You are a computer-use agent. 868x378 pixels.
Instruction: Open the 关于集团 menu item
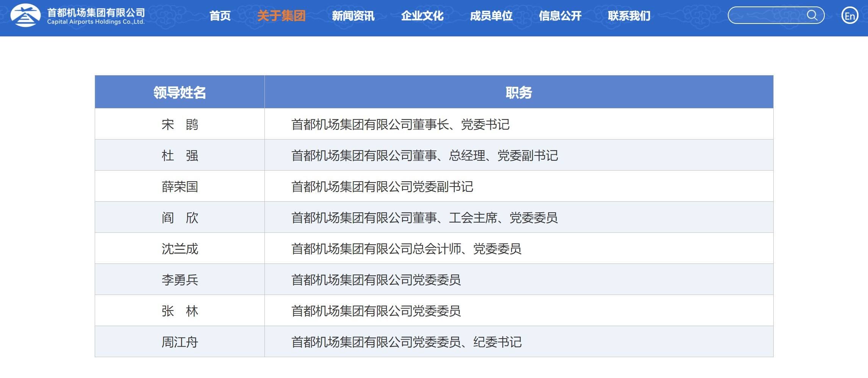281,16
